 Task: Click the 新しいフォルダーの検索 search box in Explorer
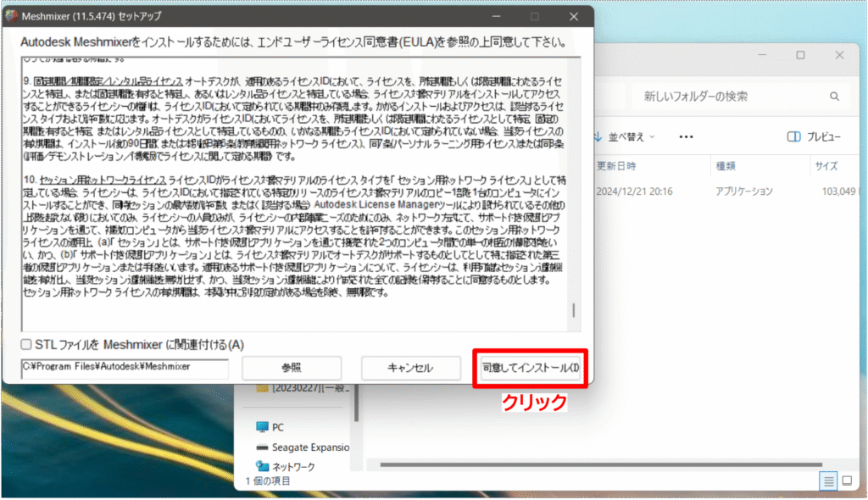point(739,97)
